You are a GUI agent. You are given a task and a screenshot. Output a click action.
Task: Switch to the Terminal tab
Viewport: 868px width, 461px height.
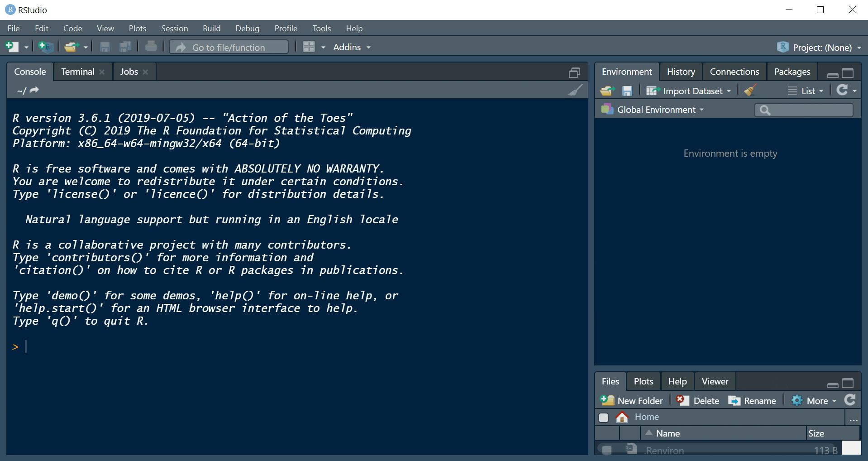click(x=78, y=72)
